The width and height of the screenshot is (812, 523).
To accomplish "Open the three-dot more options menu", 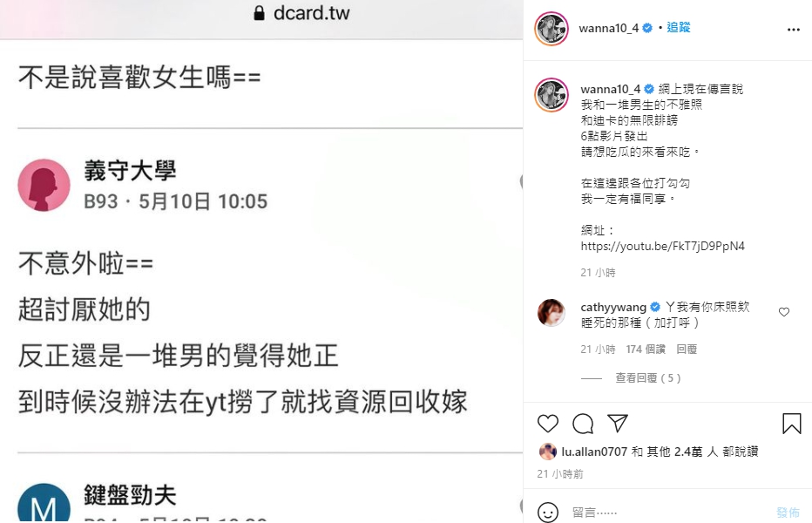I will point(794,30).
